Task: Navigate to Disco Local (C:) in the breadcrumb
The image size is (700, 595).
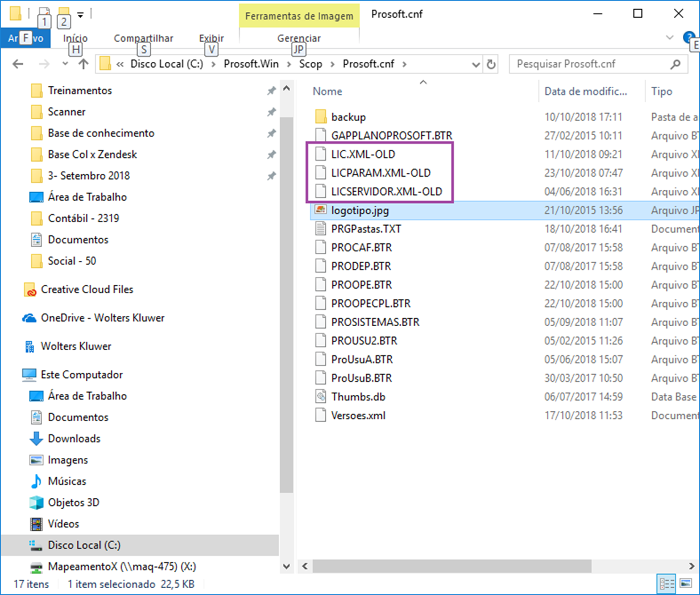Action: [x=167, y=64]
